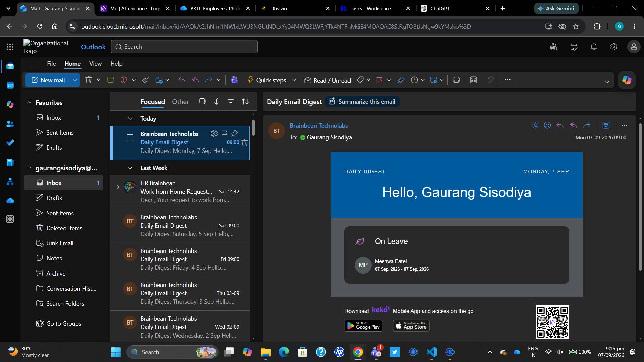Open the View ribbon tab

95,64
